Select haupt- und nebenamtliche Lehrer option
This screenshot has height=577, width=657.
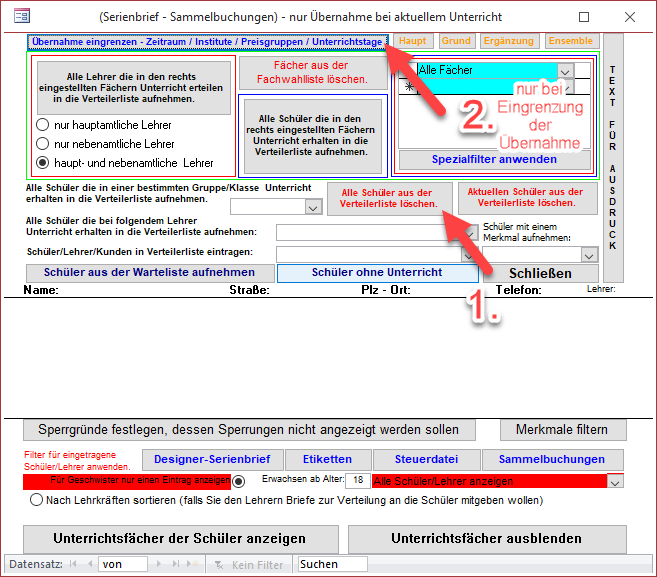(42, 163)
